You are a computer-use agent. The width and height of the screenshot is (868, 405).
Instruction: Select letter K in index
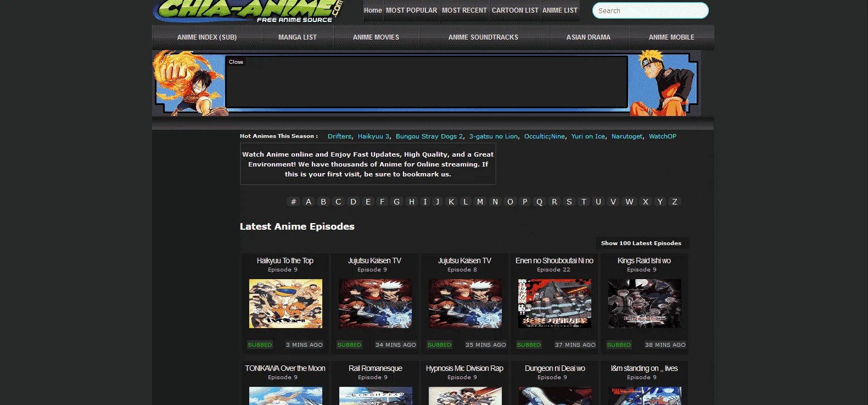[x=451, y=202]
